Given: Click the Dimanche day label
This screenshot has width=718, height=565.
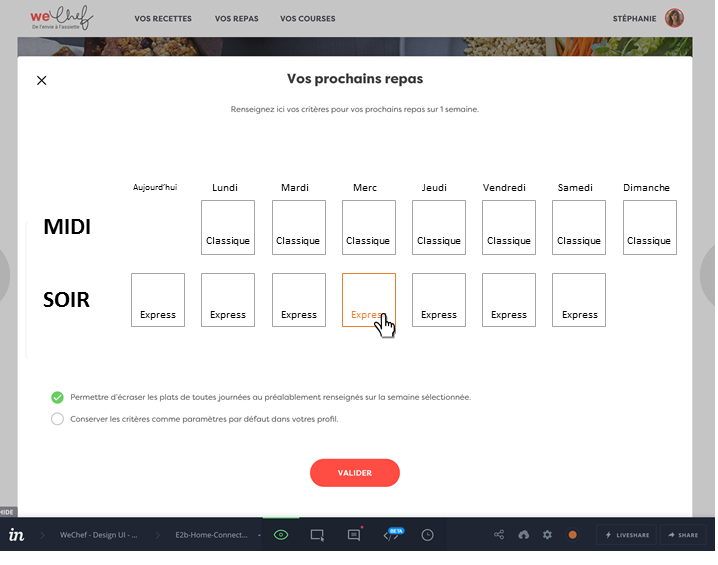Looking at the screenshot, I should (647, 188).
